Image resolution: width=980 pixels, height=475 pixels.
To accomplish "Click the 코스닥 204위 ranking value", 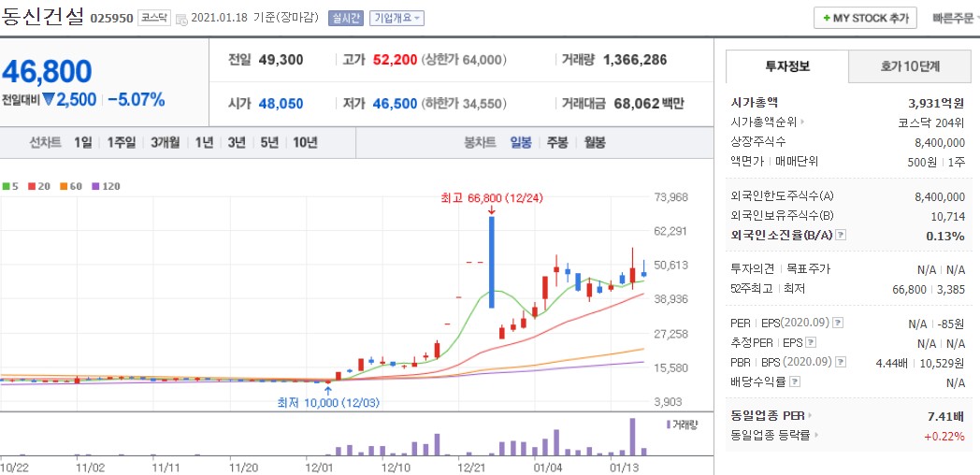I will point(932,122).
